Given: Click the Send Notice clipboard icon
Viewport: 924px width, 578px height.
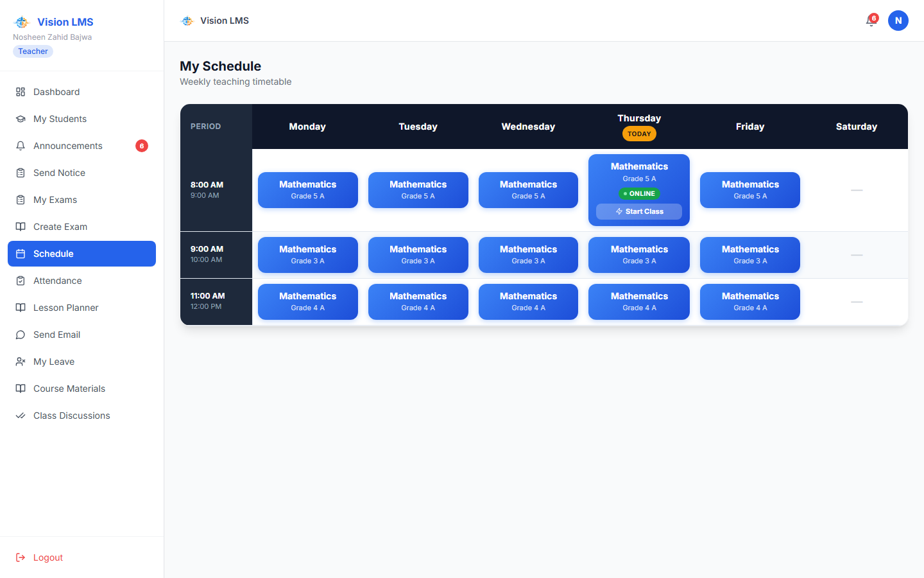Looking at the screenshot, I should click(21, 173).
